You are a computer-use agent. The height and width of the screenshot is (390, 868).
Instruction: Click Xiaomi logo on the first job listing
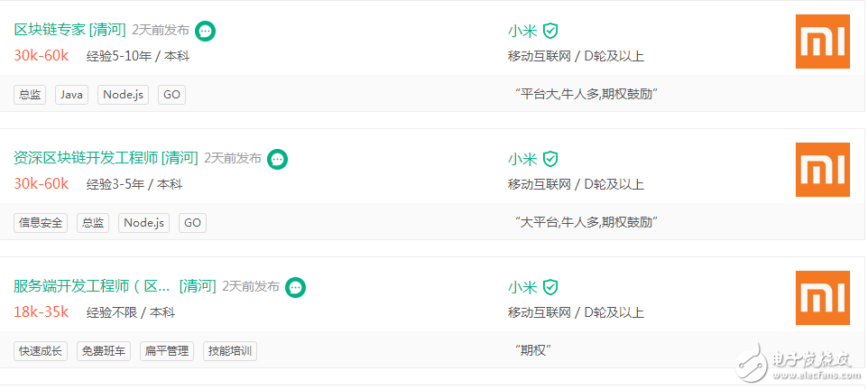(x=823, y=42)
